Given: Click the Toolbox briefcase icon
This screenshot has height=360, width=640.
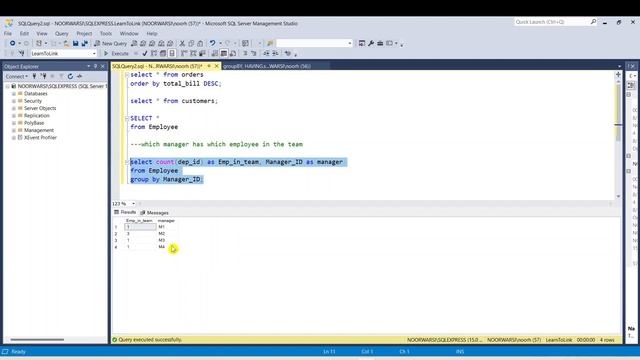Looking at the screenshot, I should point(380,43).
